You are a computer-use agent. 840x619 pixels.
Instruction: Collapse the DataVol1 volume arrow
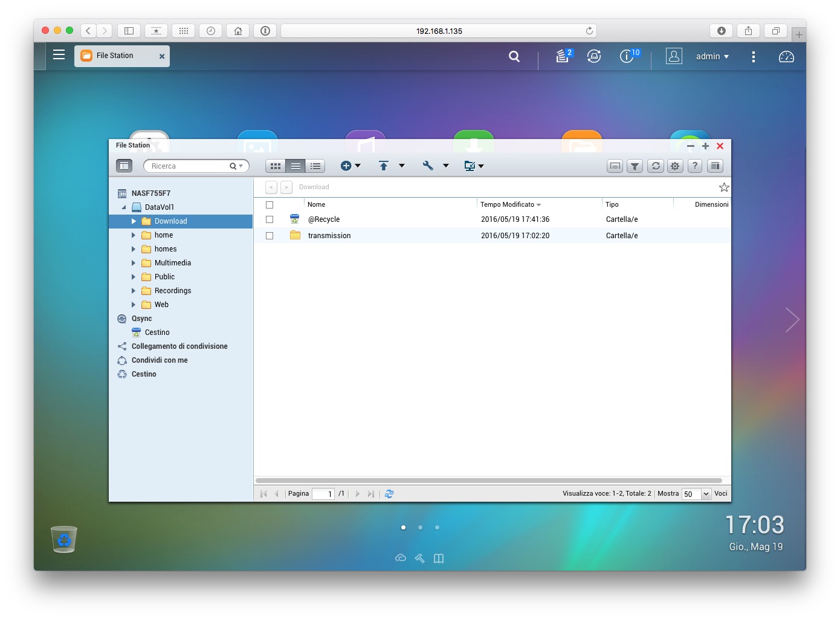pos(124,207)
